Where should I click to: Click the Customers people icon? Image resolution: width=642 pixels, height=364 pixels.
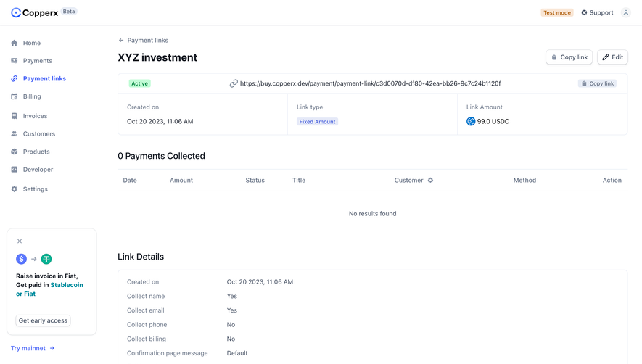pyautogui.click(x=15, y=134)
